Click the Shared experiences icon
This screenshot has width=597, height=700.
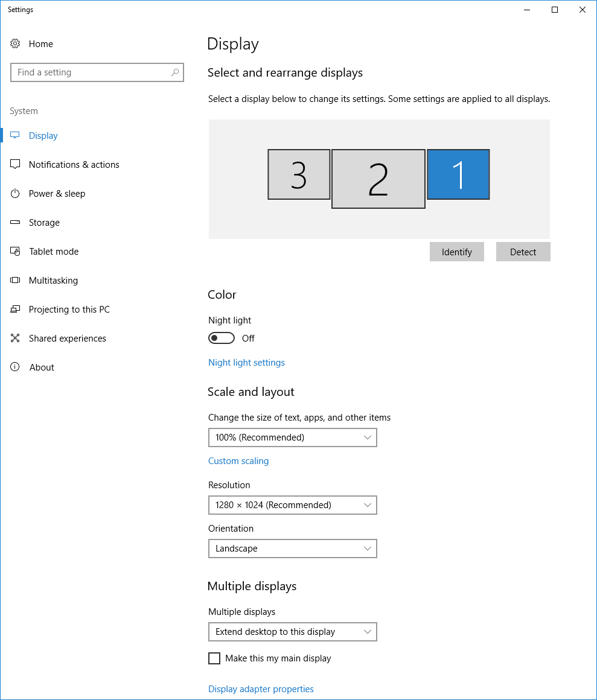[15, 339]
